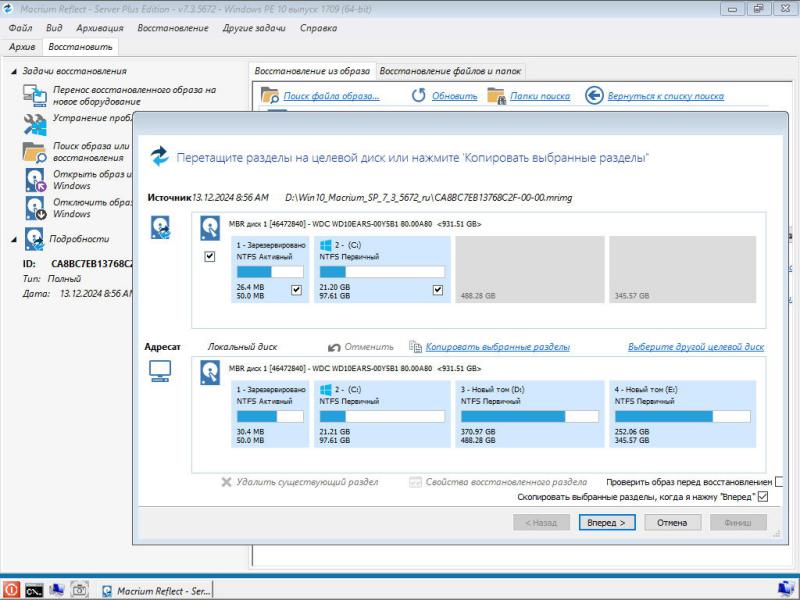
Task: Click the redeploy to new hardware icon
Action: pos(35,95)
